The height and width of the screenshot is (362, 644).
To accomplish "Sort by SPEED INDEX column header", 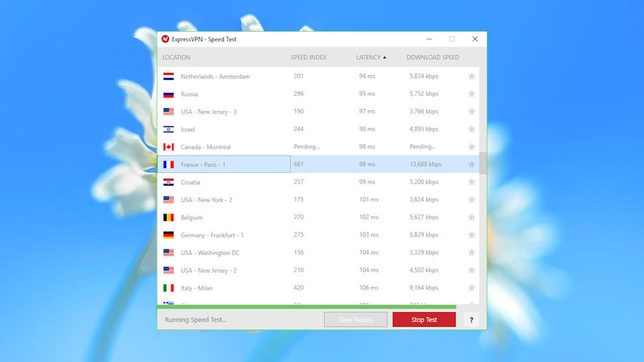I will [309, 58].
